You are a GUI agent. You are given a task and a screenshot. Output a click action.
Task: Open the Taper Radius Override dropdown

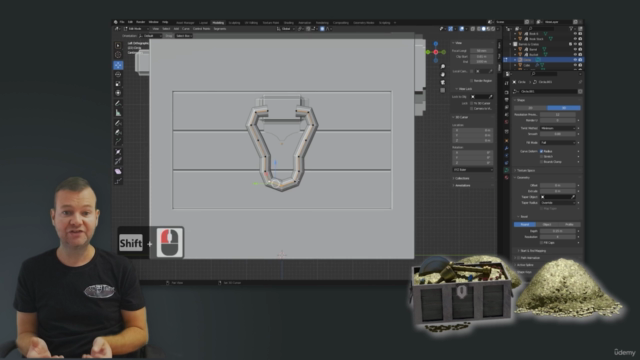coord(558,203)
